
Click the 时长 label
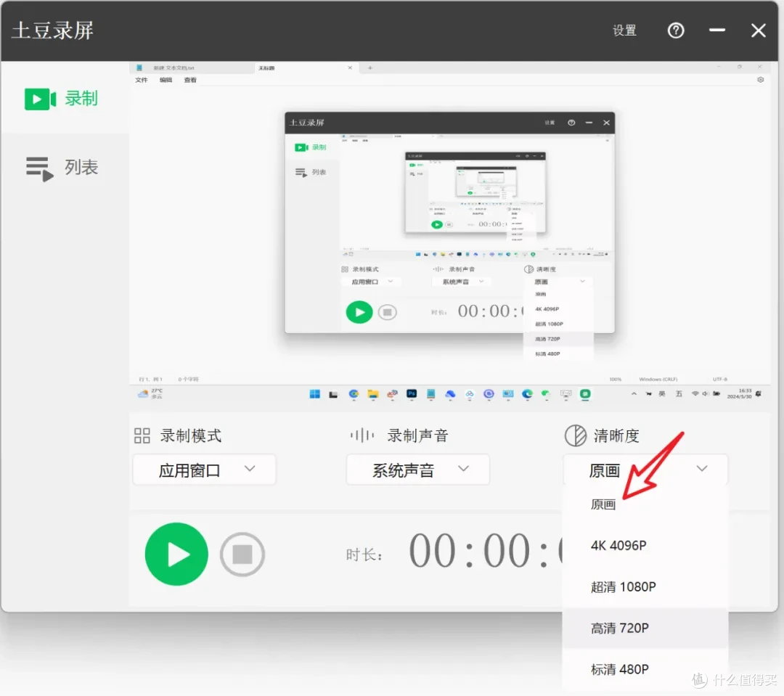point(364,554)
